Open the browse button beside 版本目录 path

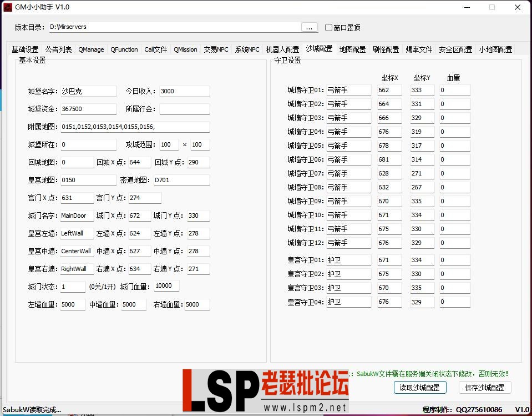point(308,27)
